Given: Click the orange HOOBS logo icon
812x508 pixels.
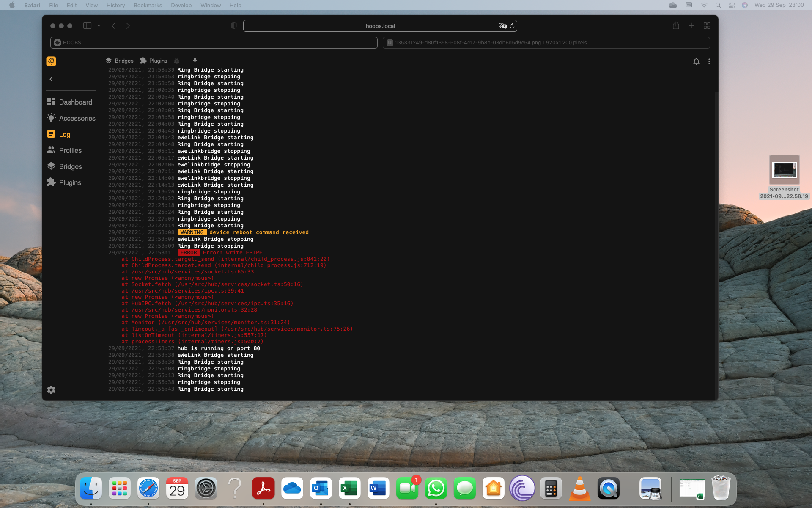Looking at the screenshot, I should 51,61.
